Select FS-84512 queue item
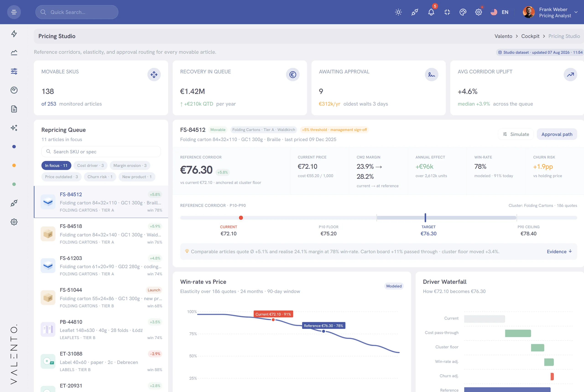 point(101,202)
